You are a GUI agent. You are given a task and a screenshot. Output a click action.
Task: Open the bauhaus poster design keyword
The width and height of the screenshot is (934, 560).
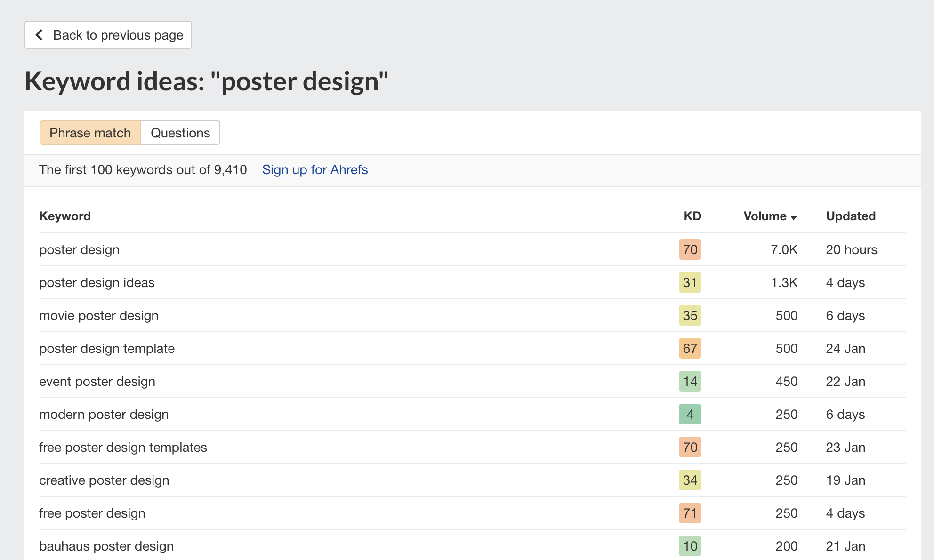point(106,546)
